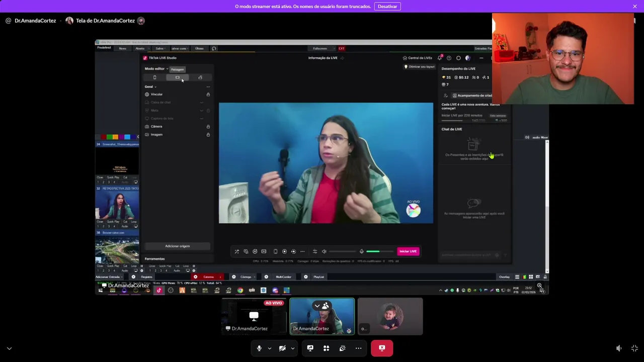The height and width of the screenshot is (362, 644).
Task: Open vMix Salvar menu
Action: (x=159, y=48)
